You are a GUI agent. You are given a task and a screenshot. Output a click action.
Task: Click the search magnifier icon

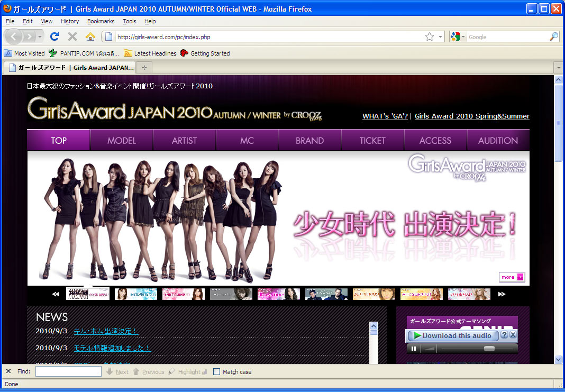pos(554,37)
